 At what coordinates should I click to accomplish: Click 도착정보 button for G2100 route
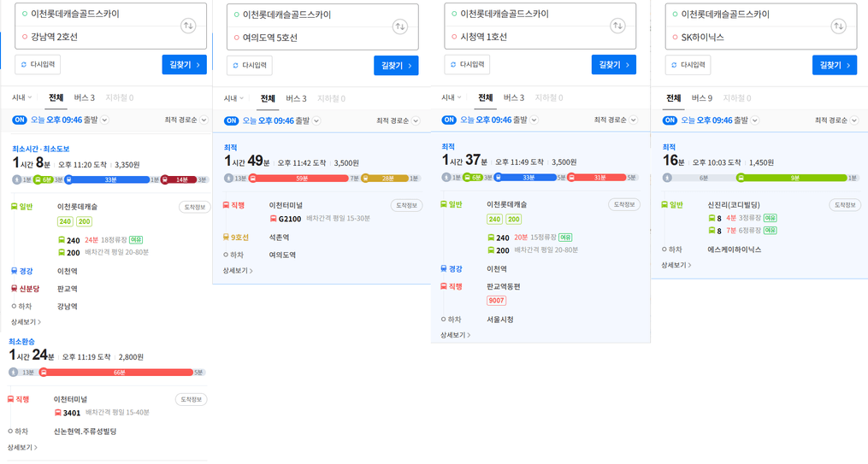tap(406, 205)
